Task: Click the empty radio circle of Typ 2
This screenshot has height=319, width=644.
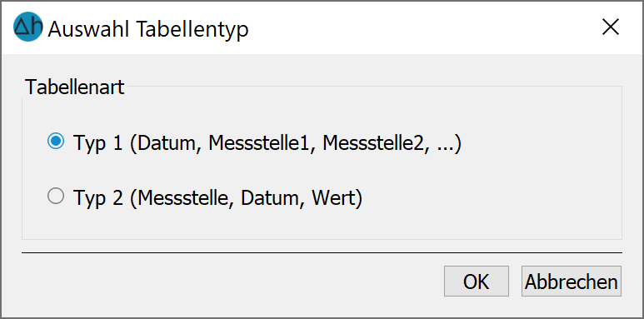Action: point(56,196)
